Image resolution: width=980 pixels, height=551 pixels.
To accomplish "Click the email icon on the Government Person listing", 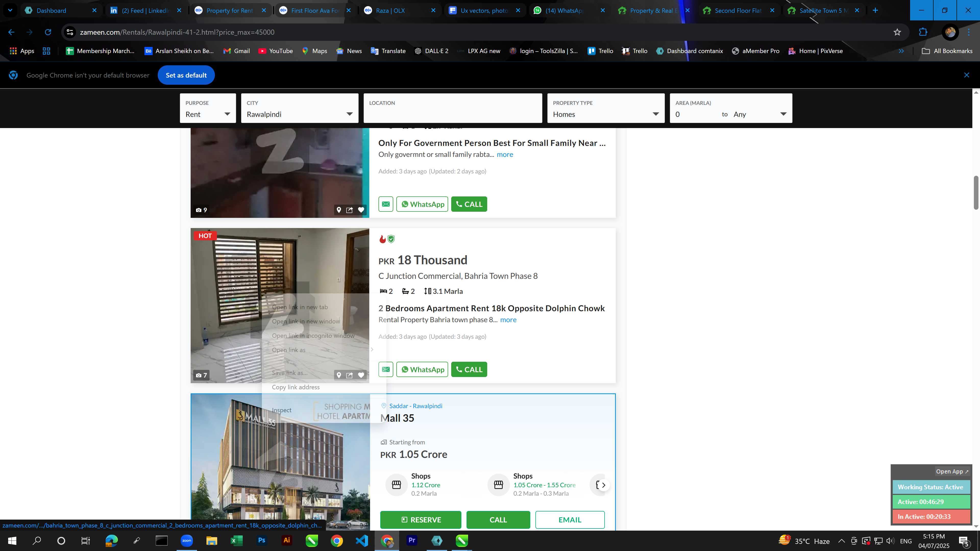I will coord(385,204).
